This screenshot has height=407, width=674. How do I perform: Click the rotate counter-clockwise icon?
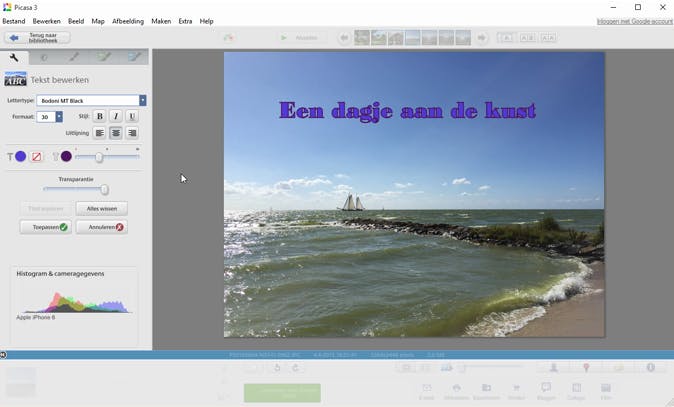pos(277,368)
